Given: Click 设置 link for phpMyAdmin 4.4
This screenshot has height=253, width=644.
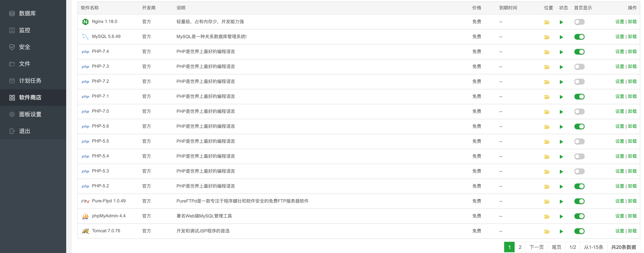Looking at the screenshot, I should point(620,216).
